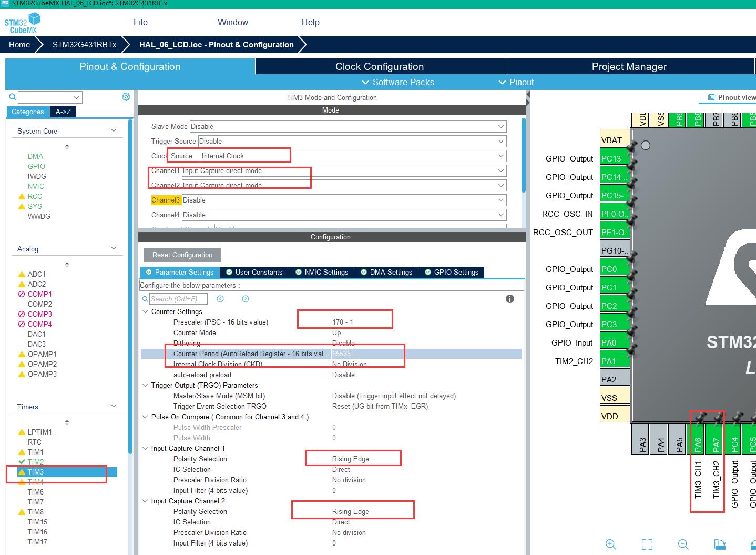The image size is (756, 555).
Task: Click the STM32CubeMX logo
Action: coord(22,23)
